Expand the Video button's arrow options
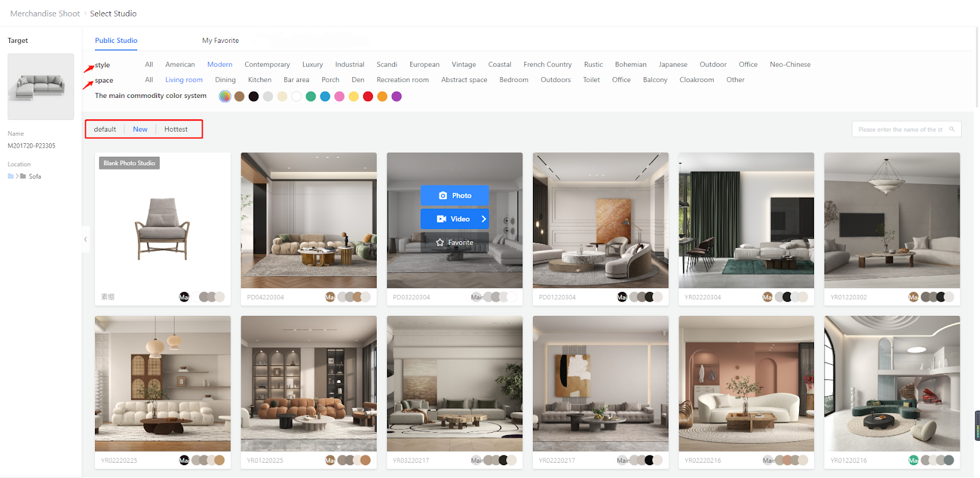 483,219
